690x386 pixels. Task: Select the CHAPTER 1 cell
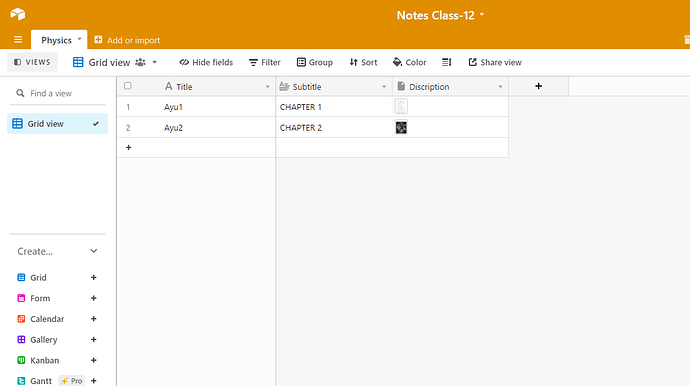[x=334, y=107]
